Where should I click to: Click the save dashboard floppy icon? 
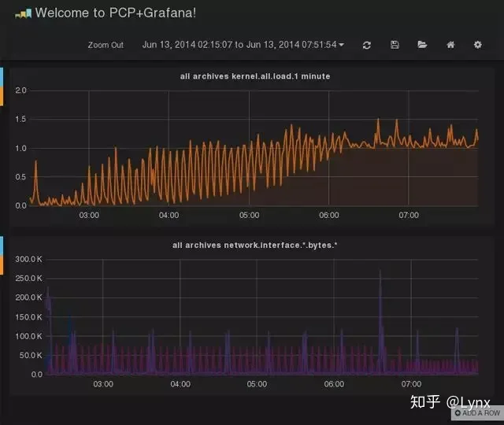tap(395, 45)
